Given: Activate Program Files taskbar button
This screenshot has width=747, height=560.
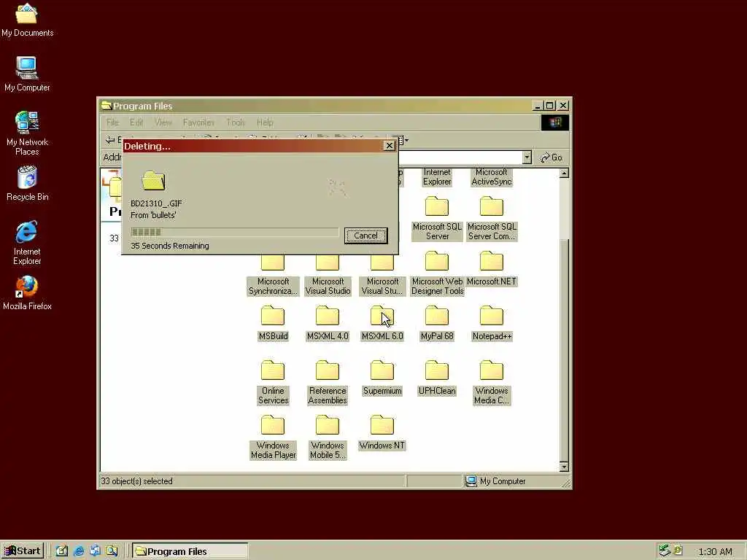Looking at the screenshot, I should tap(190, 551).
